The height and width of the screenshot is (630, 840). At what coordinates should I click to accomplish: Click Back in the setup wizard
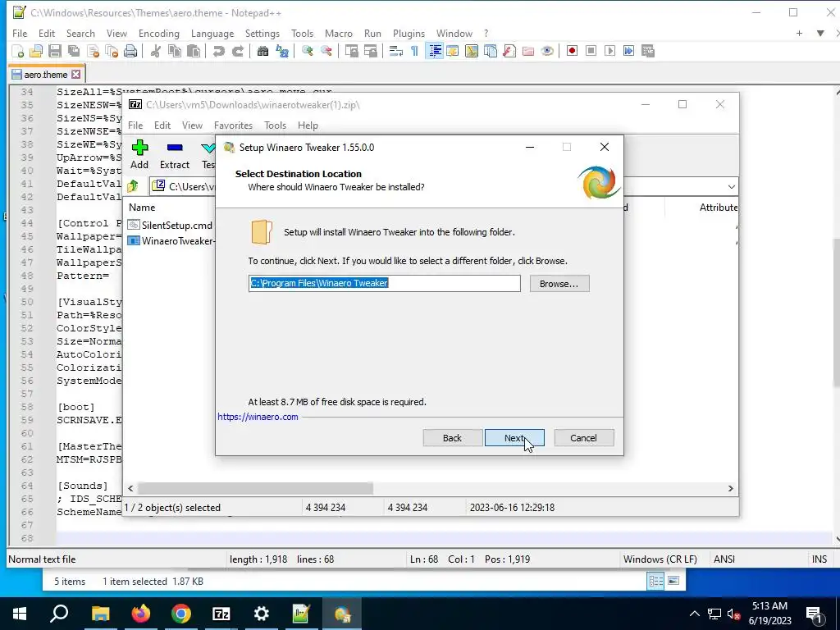(x=452, y=438)
